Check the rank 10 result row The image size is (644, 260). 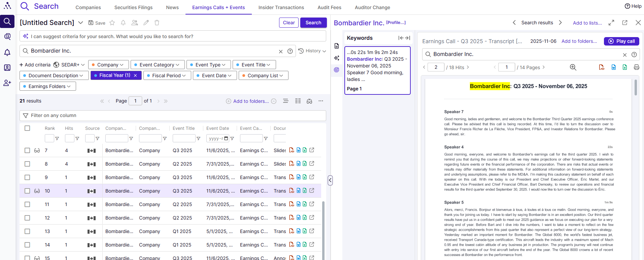point(27,191)
